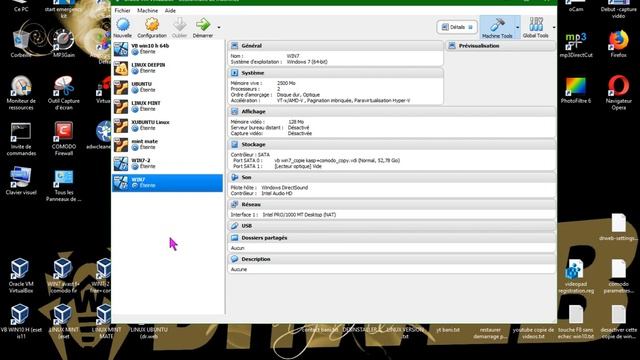Open the Firefox desktop shortcut
The width and height of the screenshot is (640, 360).
[x=619, y=44]
